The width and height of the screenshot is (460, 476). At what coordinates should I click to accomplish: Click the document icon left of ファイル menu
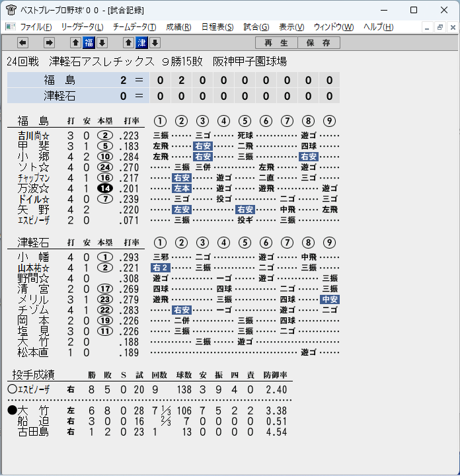tap(11, 27)
